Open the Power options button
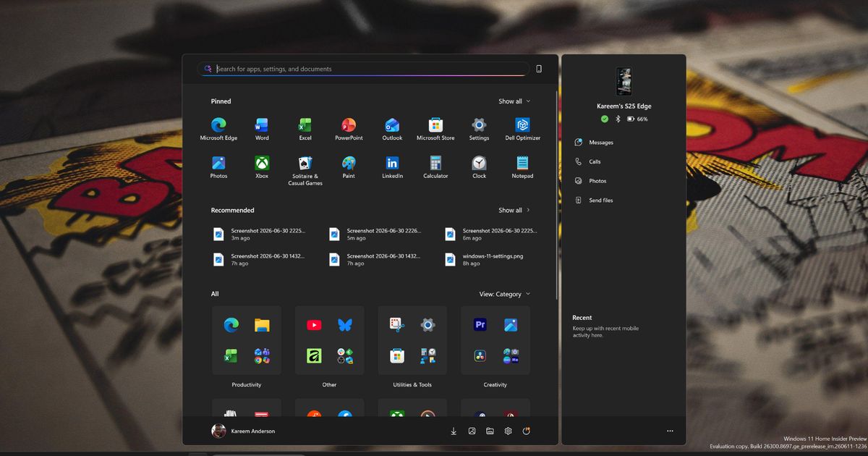This screenshot has width=868, height=456. [527, 431]
